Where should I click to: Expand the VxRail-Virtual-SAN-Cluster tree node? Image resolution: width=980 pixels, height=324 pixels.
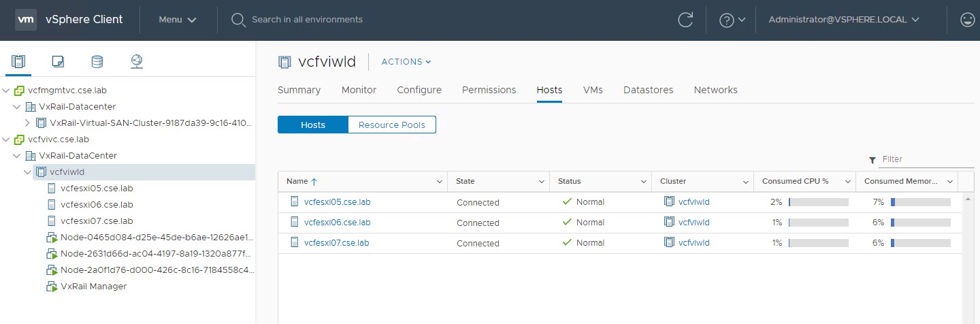pyautogui.click(x=27, y=123)
